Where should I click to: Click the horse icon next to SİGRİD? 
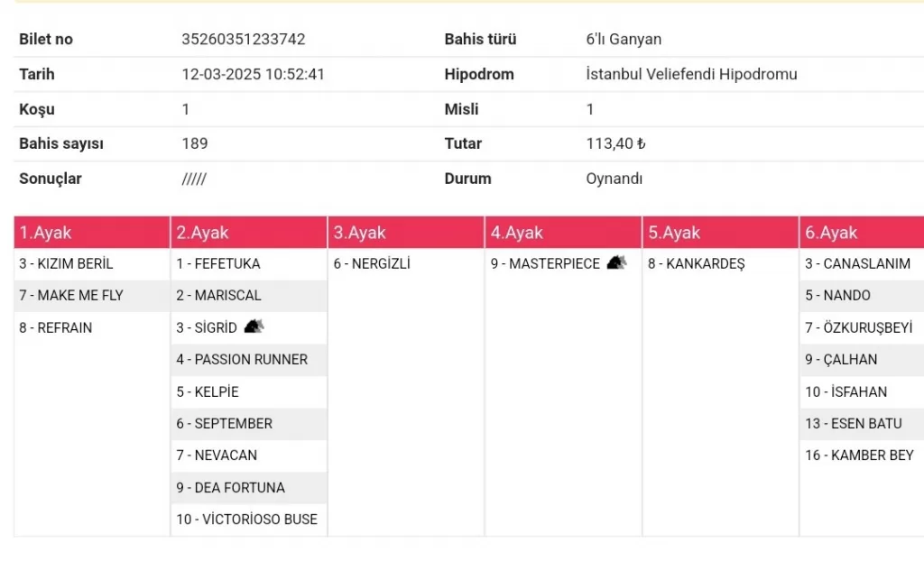[254, 327]
